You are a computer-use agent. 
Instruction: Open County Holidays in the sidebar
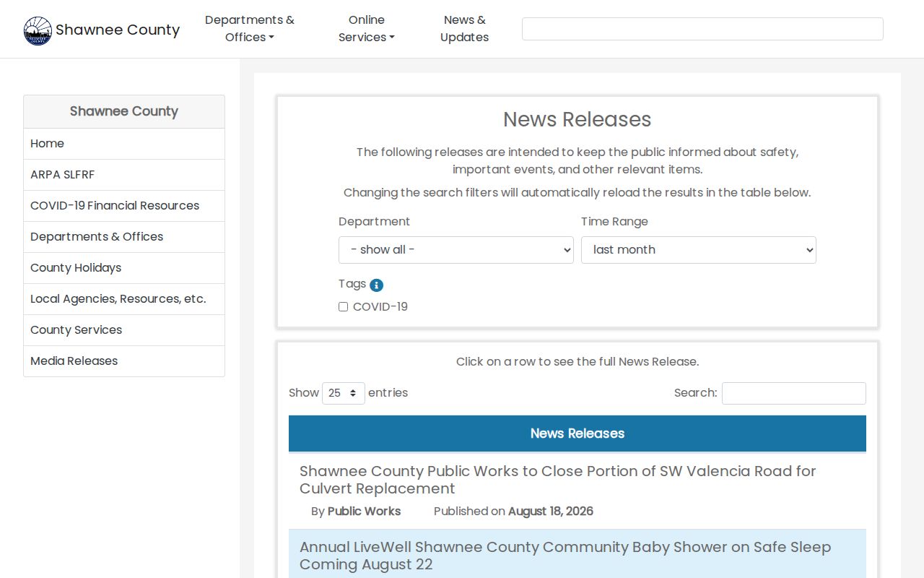(124, 268)
